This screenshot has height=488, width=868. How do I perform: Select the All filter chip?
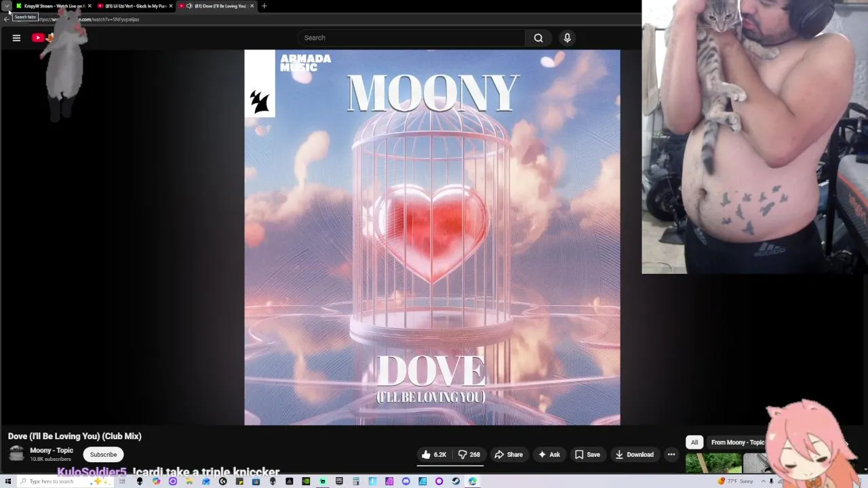pos(694,442)
